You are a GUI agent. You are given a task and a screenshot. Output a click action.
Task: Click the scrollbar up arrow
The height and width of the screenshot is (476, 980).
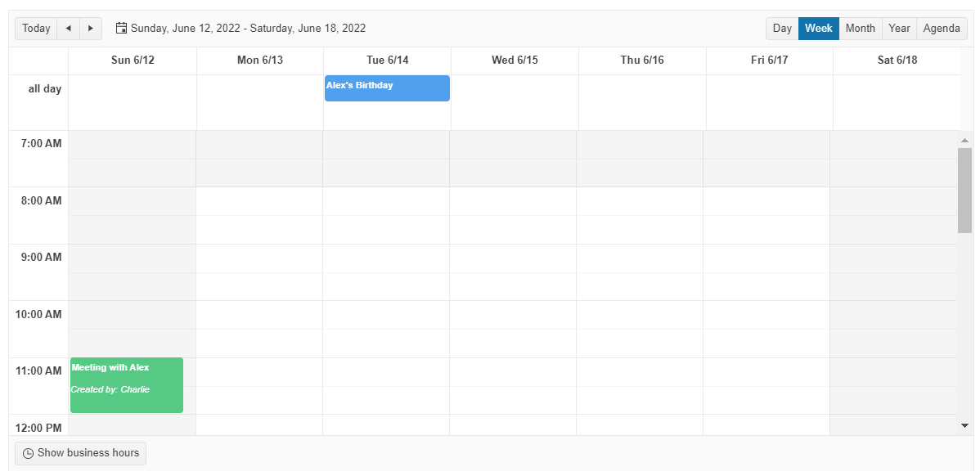pyautogui.click(x=964, y=140)
